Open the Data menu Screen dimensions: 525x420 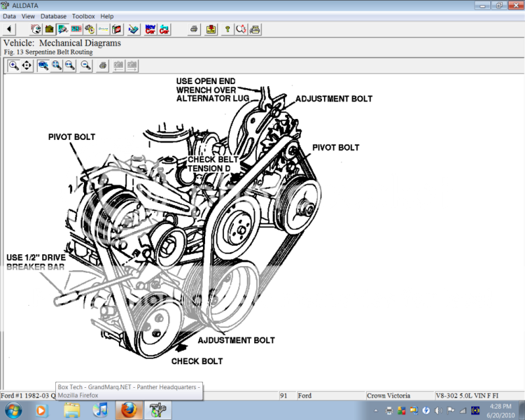(x=9, y=16)
